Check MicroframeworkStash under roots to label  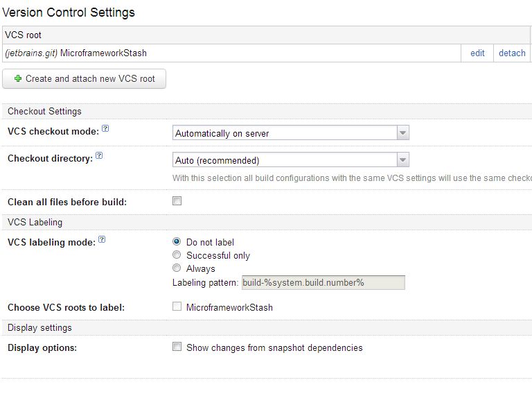[177, 307]
